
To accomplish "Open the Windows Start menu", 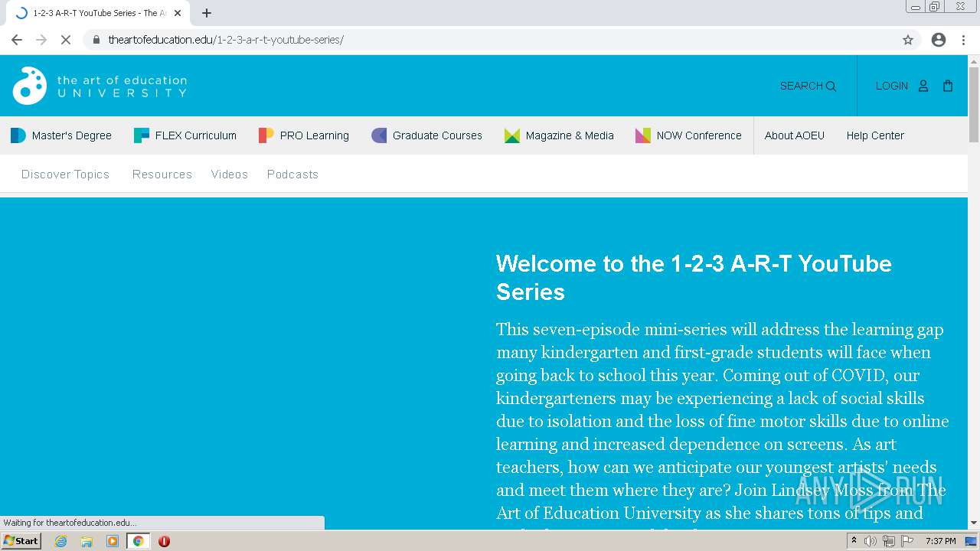I will 21,541.
